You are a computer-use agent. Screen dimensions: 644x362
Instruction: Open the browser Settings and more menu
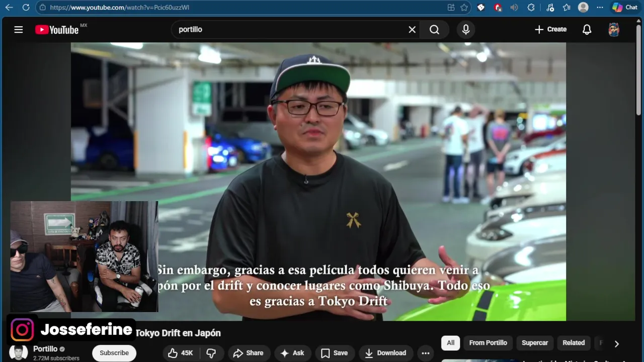pos(599,8)
